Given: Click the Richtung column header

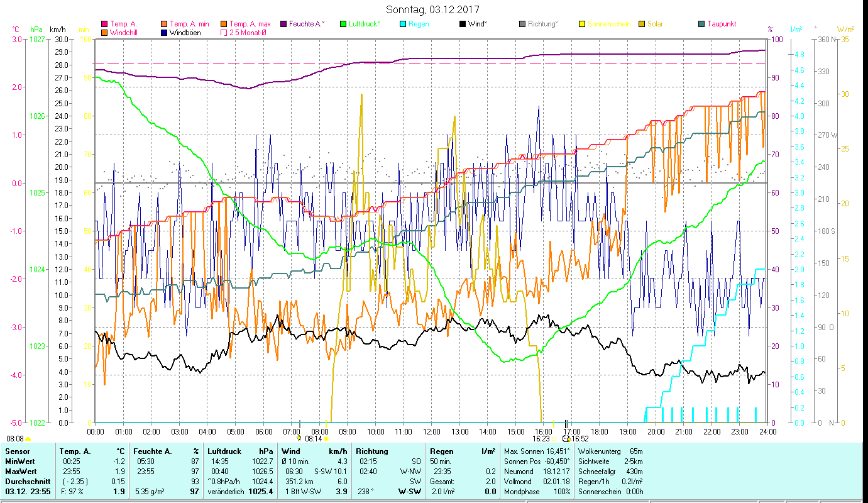Looking at the screenshot, I should pos(372,451).
